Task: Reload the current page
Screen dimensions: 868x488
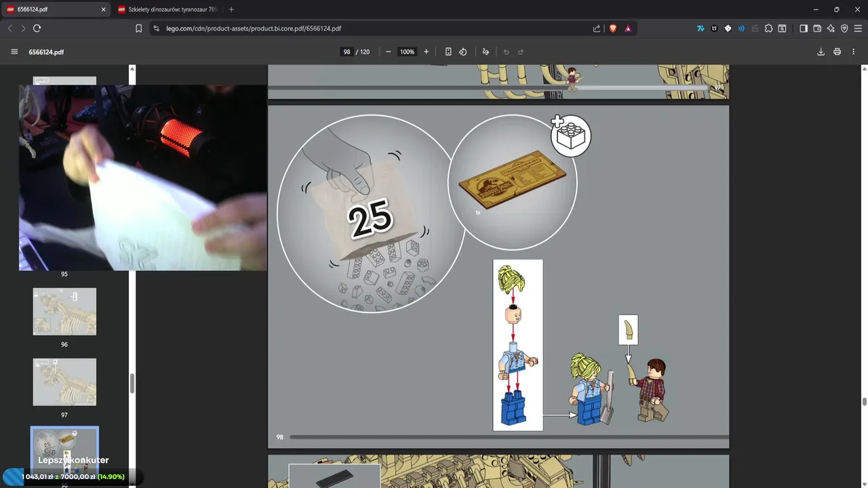Action: (37, 28)
